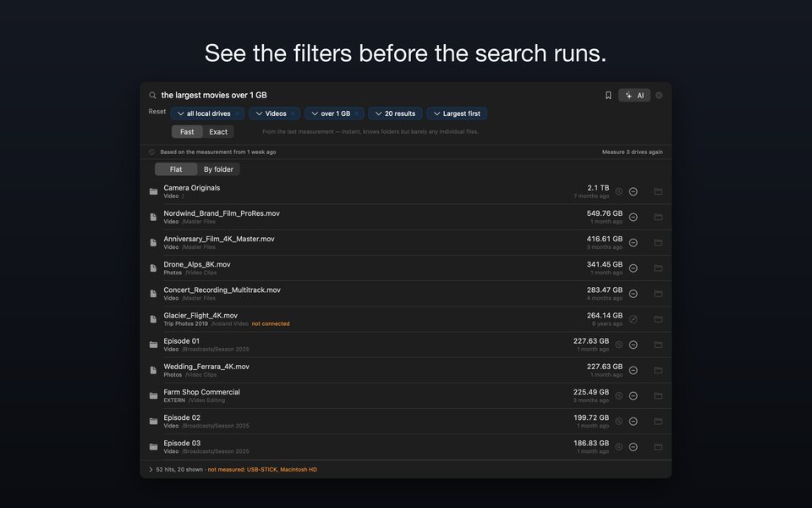Screen dimensions: 812x508
Task: Reveal Camera Originals via its folder icon
Action: pos(658,192)
